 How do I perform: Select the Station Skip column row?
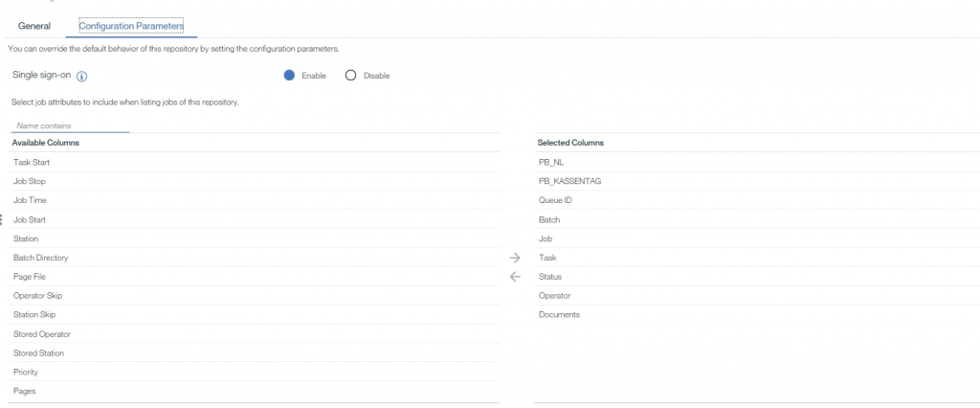[255, 315]
